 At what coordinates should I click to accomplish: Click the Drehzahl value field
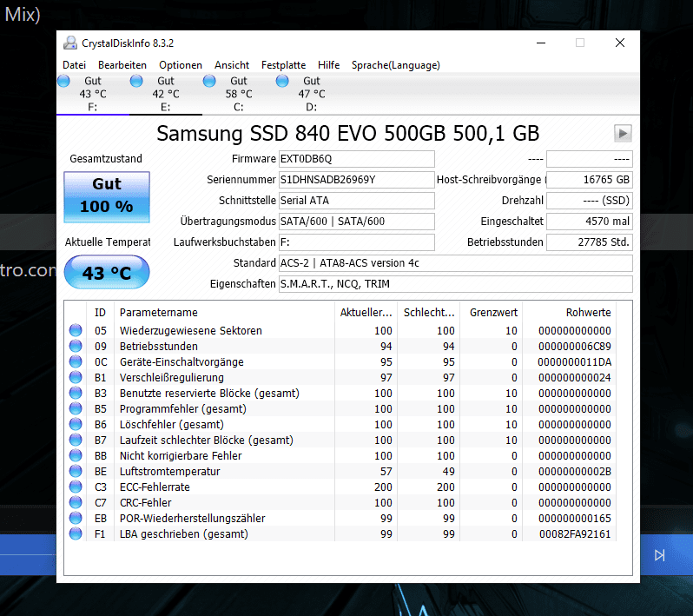coord(589,201)
